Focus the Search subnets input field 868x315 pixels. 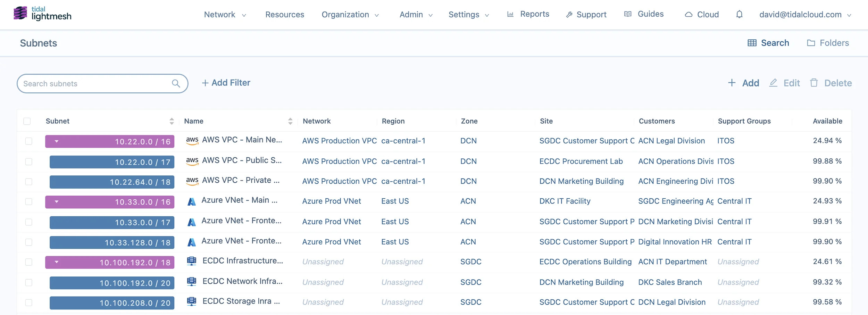point(102,83)
